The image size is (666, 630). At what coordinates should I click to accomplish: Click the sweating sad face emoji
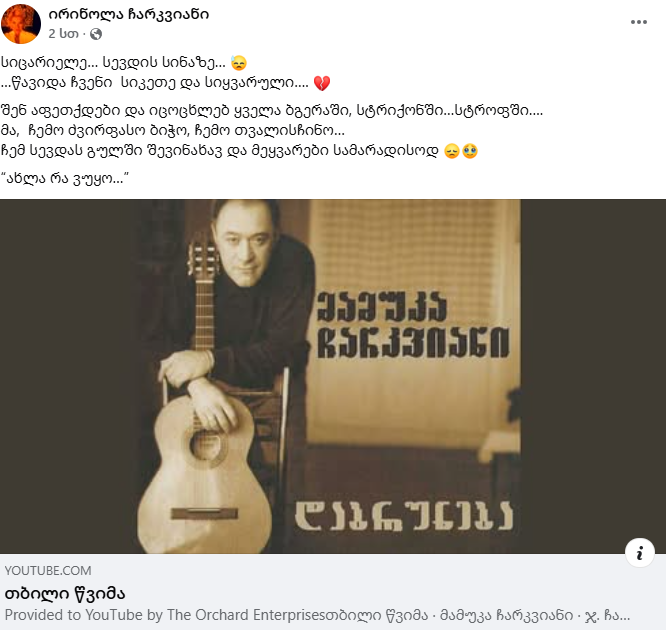(x=239, y=63)
